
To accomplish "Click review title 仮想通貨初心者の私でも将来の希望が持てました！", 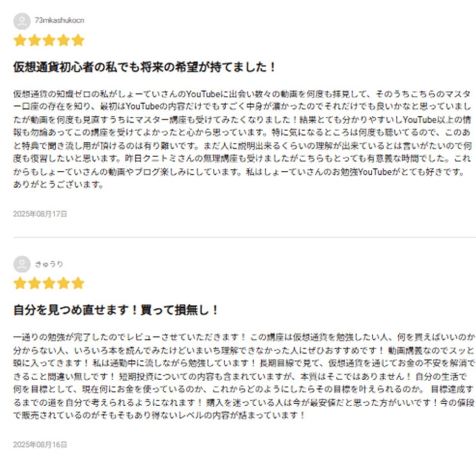I will click(x=145, y=67).
